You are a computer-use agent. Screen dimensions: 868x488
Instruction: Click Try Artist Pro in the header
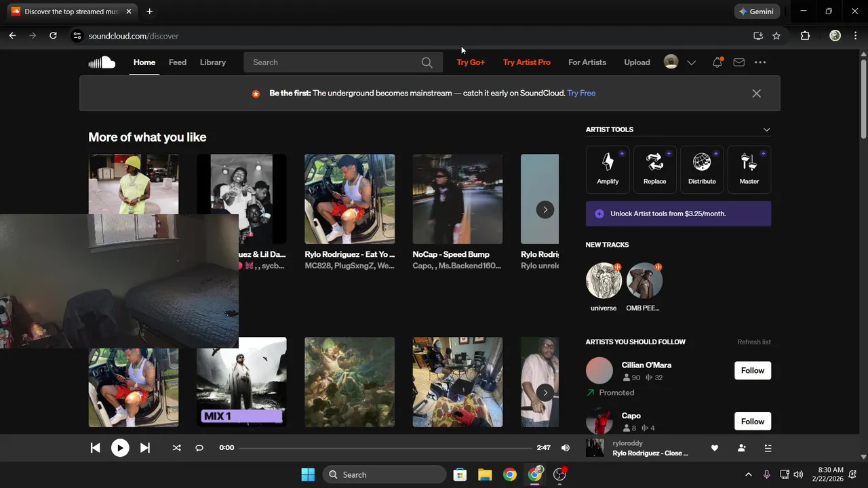point(527,62)
